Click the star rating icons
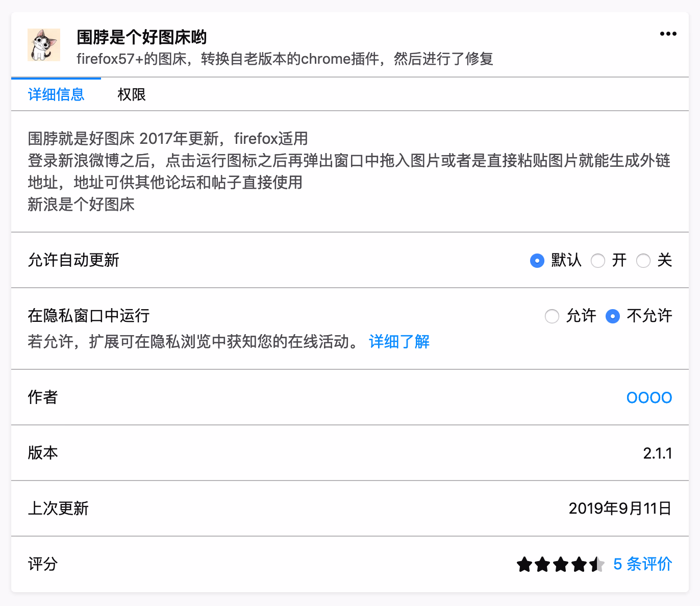 click(x=560, y=565)
